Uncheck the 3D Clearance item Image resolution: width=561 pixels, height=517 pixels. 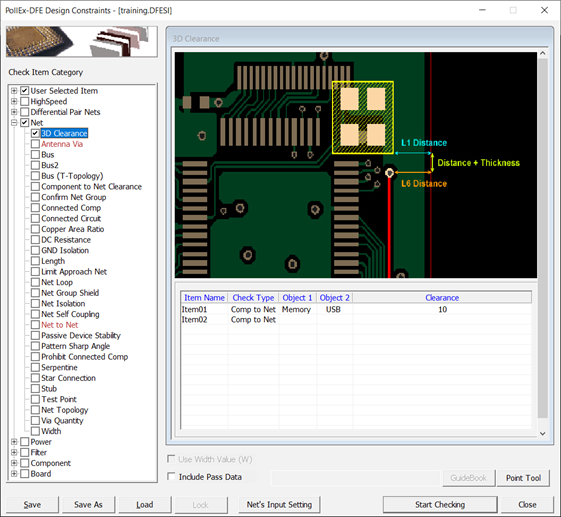[x=35, y=133]
